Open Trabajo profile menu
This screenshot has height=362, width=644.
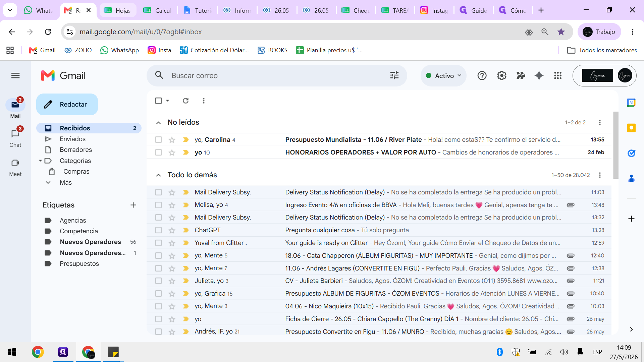tap(599, 32)
